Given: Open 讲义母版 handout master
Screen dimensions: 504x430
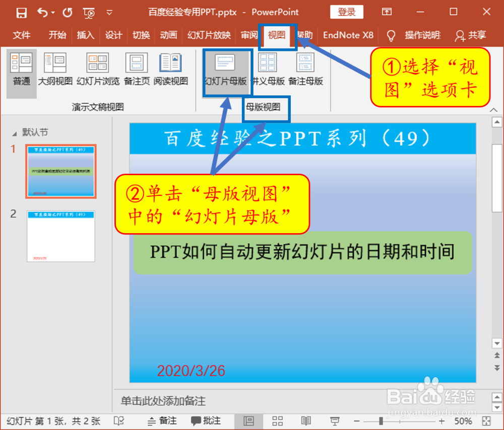Looking at the screenshot, I should 268,70.
